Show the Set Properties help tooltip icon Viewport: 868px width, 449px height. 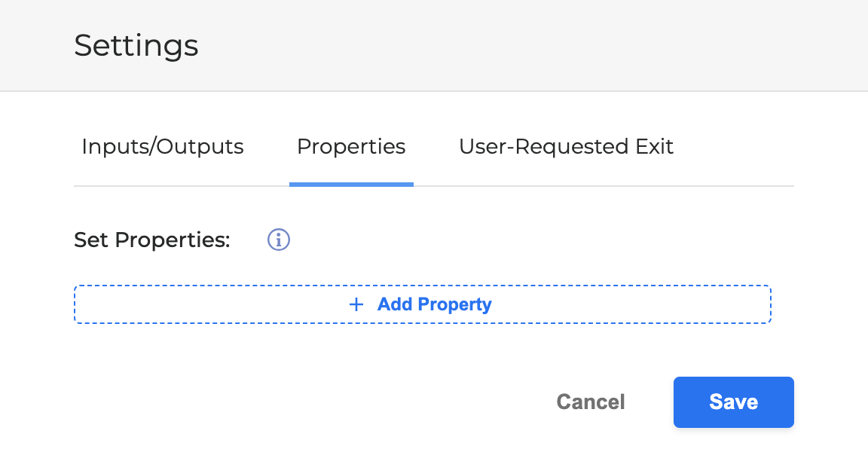279,240
